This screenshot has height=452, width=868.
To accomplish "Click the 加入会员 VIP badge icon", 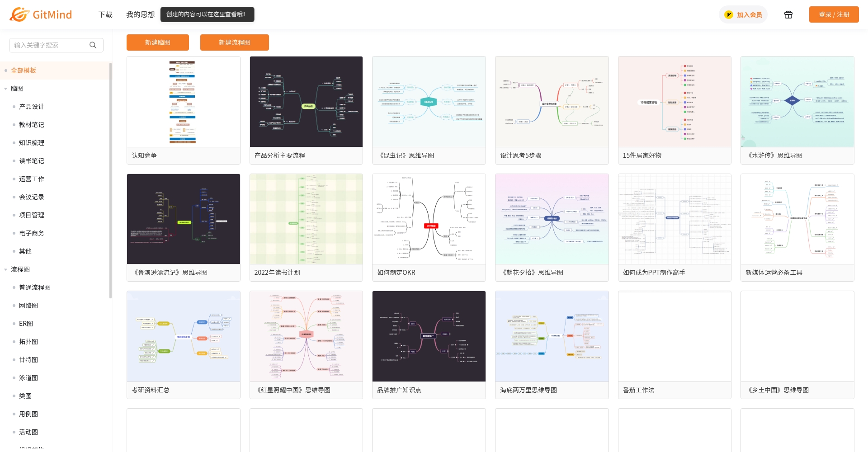I will (728, 15).
